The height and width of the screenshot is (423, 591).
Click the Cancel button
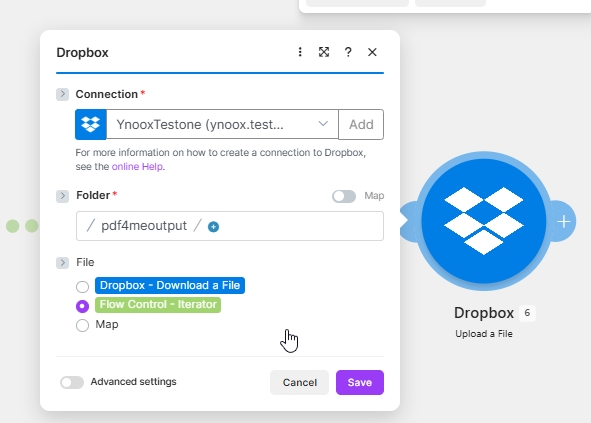click(300, 382)
